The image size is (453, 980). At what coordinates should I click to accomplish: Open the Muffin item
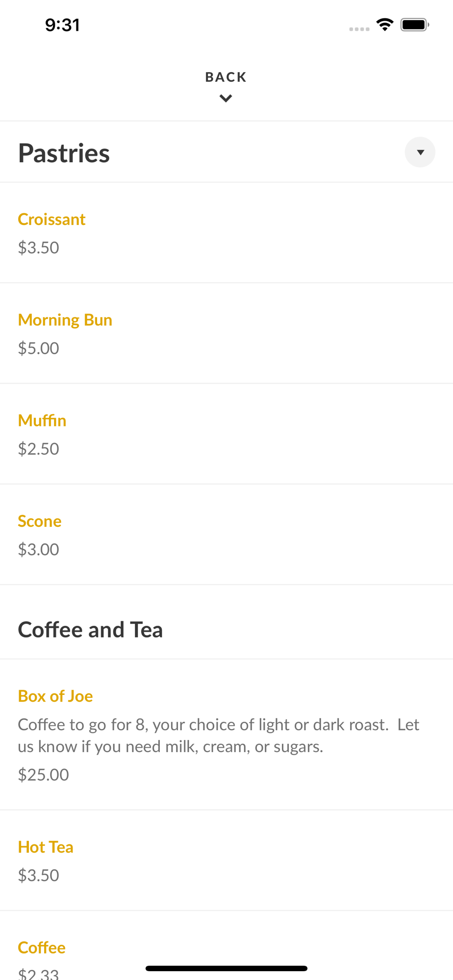pyautogui.click(x=42, y=420)
